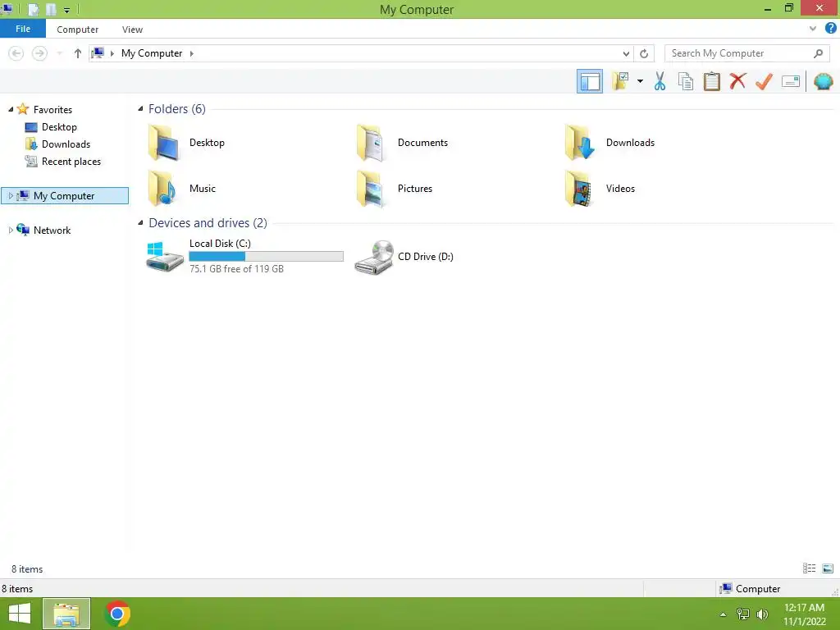Select the Downloads folder icon
The image size is (840, 630).
[x=580, y=143]
